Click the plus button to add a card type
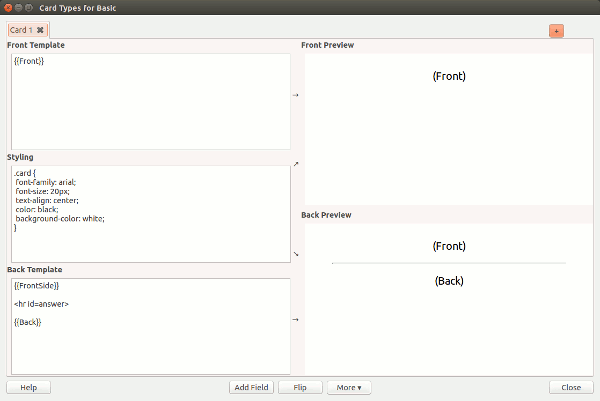600x401 pixels. (555, 31)
